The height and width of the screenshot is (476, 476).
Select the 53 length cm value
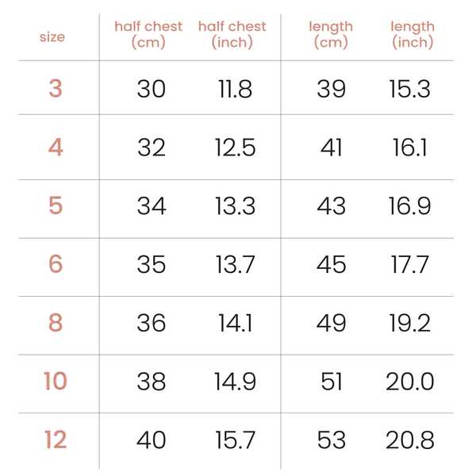[331, 440]
